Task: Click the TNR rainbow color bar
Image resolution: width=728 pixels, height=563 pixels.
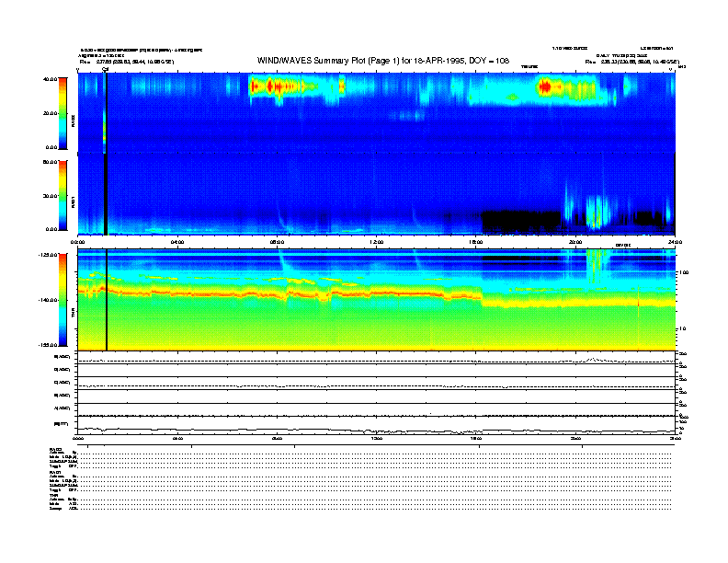Action: pos(63,300)
